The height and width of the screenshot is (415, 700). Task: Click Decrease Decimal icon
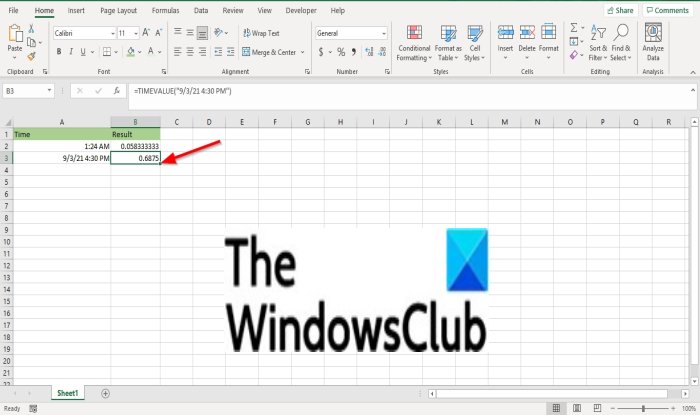[382, 52]
